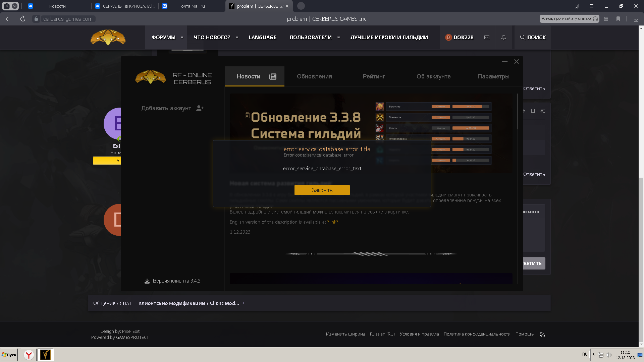Click Добавить аккаунт label
This screenshot has height=362, width=644.
166,108
